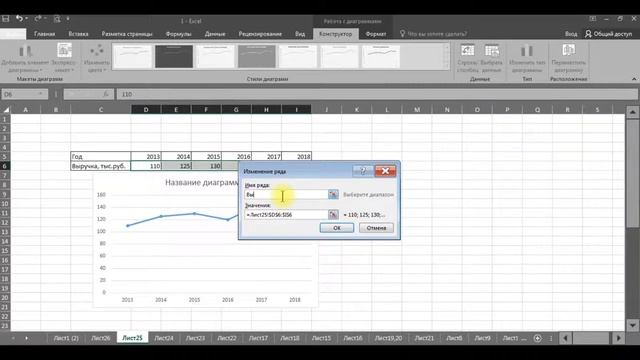Open the Изменить цвета color dropdown
Image resolution: width=640 pixels, height=360 pixels.
97,58
